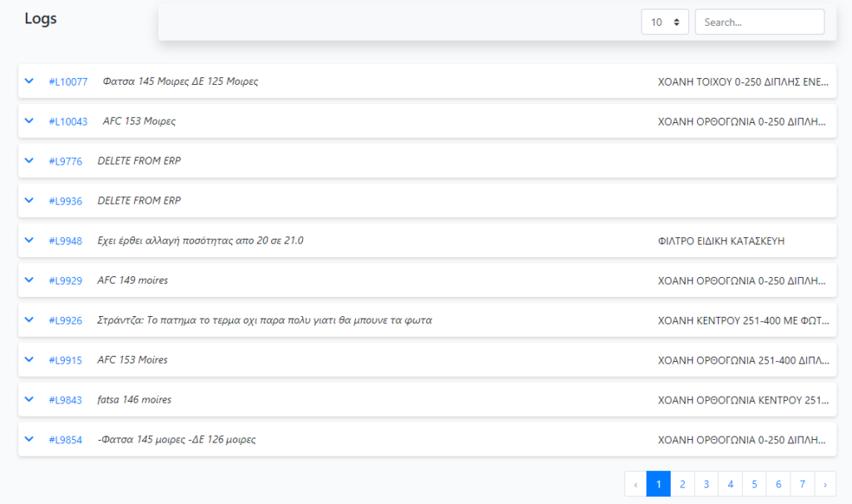The width and height of the screenshot is (852, 504).
Task: Go to the previous page arrow
Action: click(636, 483)
